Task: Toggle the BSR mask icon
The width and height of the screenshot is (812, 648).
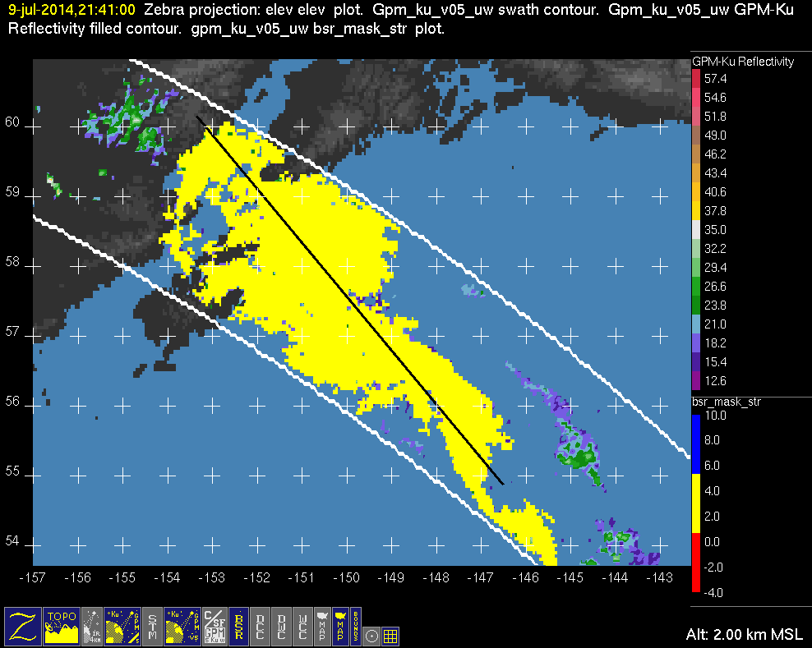Action: 238,626
